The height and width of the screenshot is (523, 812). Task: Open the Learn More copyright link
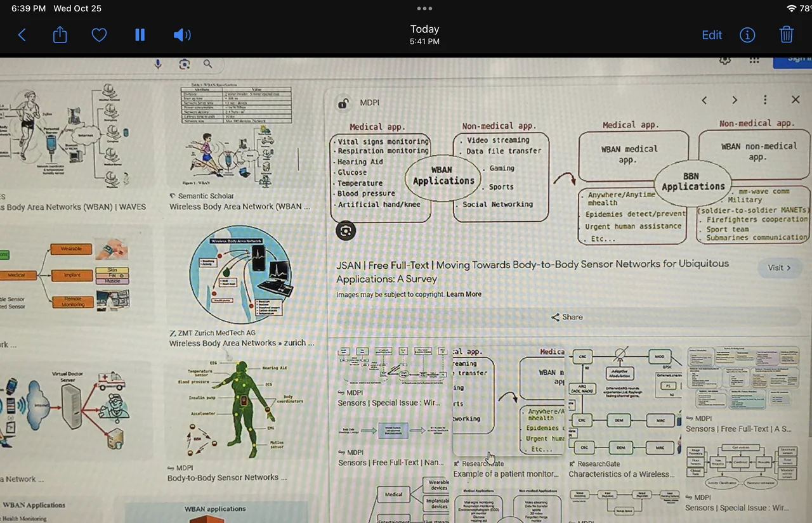(x=464, y=294)
